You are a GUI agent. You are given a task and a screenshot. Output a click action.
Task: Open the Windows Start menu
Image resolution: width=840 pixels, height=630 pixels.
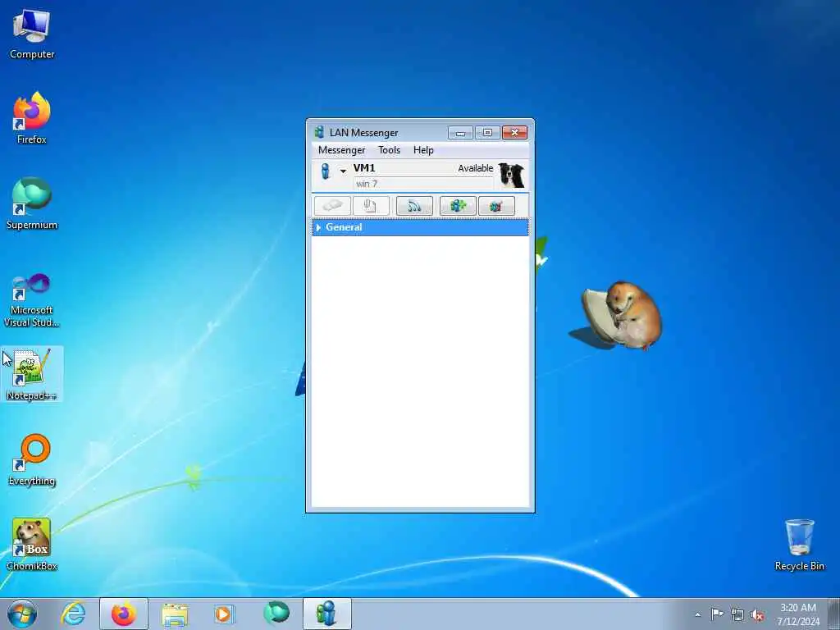point(22,614)
